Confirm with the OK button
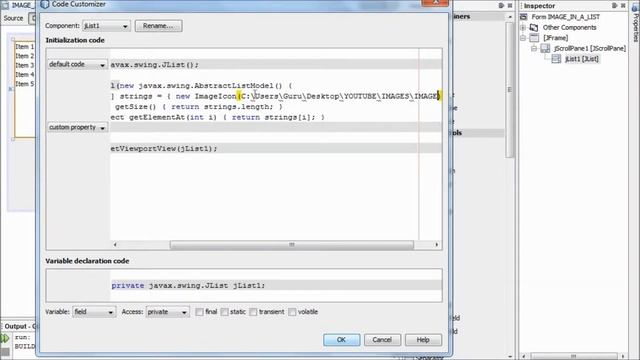 342,340
